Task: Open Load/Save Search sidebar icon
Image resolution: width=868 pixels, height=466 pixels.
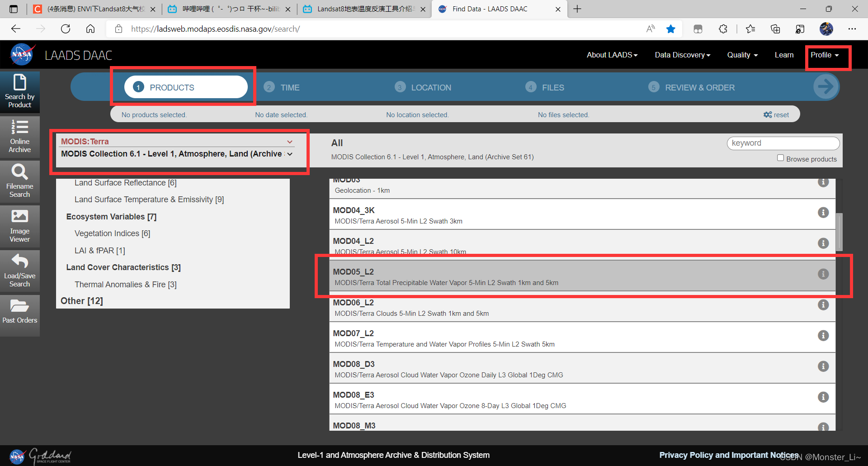Action: pos(19,271)
